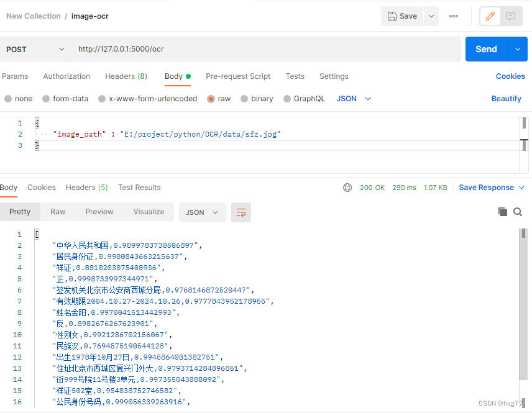532x413 pixels.
Task: Open Cookies settings link
Action: click(x=510, y=76)
